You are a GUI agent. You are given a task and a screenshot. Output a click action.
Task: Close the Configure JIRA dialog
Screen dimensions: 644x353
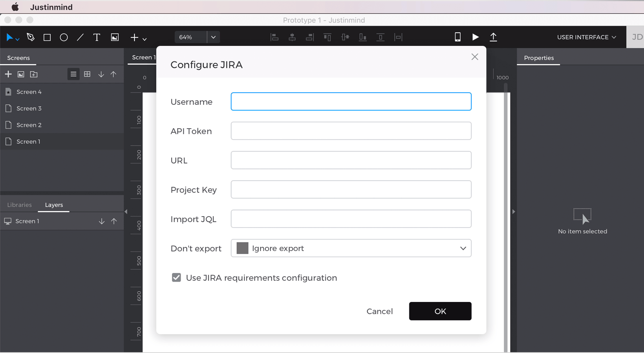(x=475, y=57)
